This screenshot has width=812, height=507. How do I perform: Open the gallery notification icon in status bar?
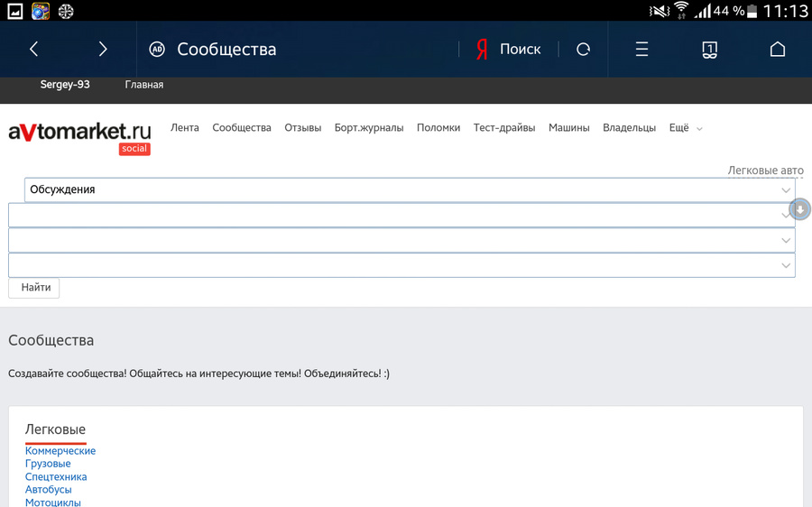tap(15, 11)
